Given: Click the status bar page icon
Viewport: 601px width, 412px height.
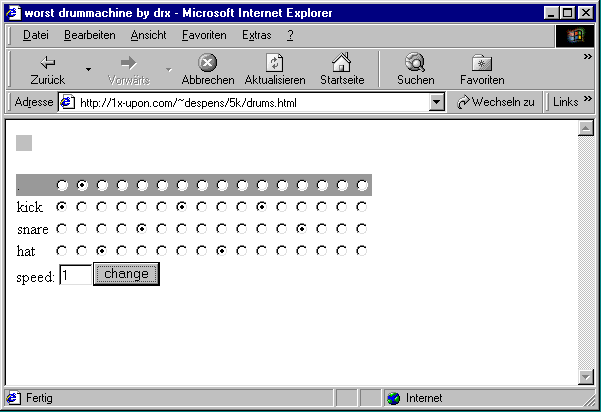Looking at the screenshot, I should (13, 398).
